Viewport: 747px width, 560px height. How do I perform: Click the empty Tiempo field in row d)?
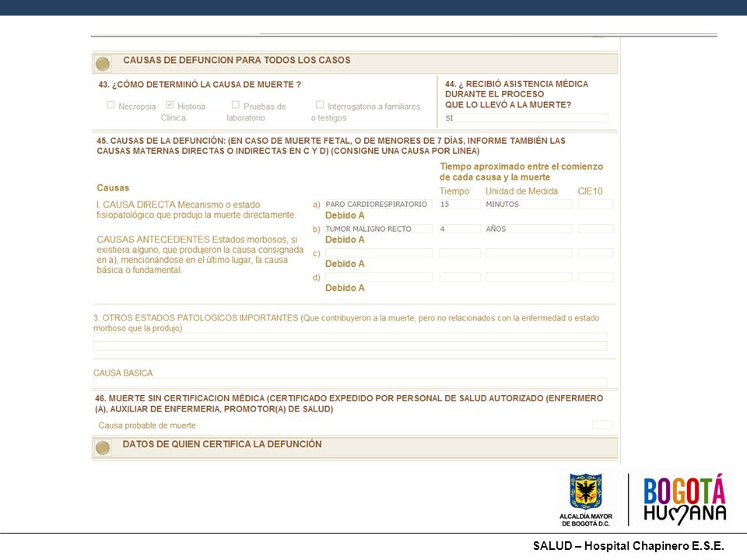[x=460, y=277]
